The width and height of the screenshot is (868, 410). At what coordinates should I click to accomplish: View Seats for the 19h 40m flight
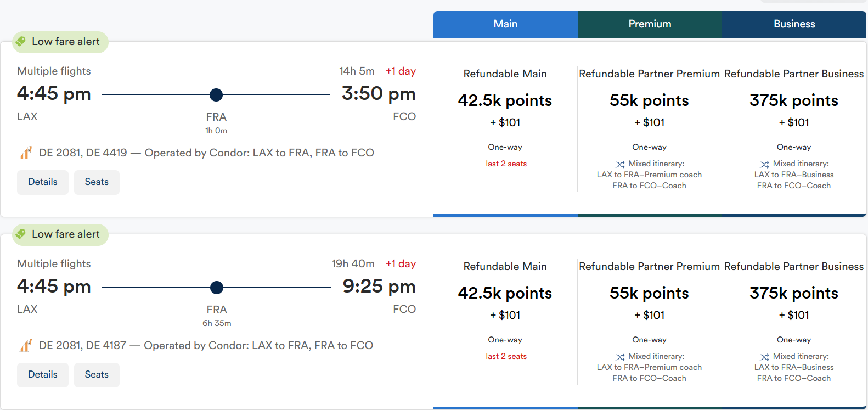[97, 374]
